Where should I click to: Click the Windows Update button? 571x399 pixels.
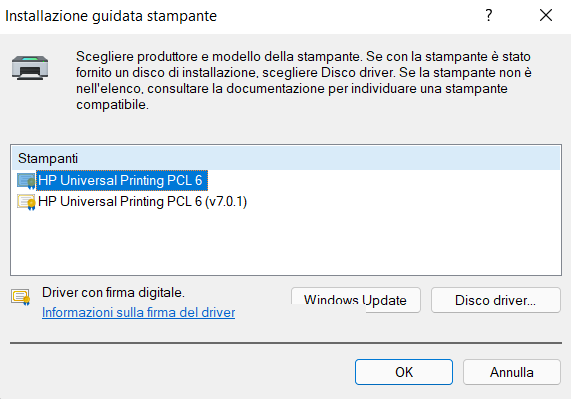pos(355,300)
